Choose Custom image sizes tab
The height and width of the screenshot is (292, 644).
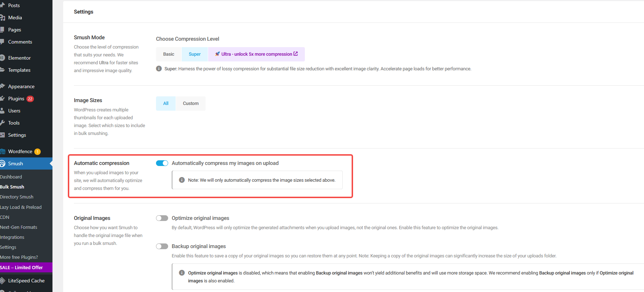click(x=191, y=104)
